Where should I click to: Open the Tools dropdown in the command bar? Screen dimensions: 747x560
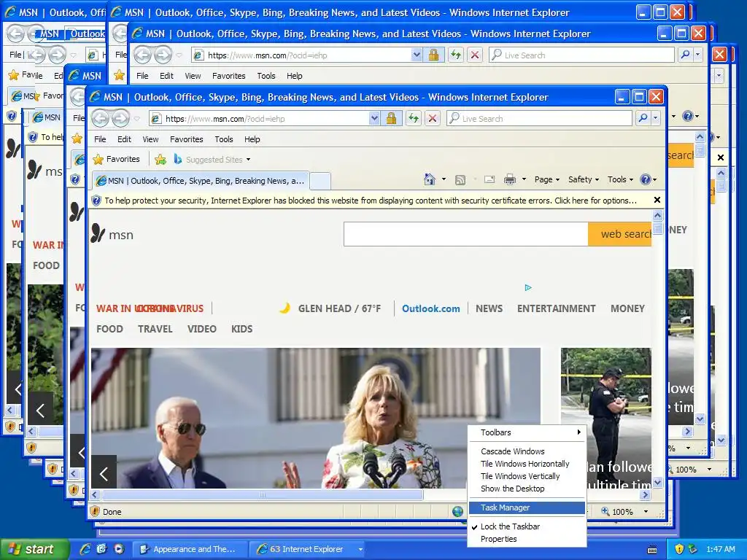pos(620,179)
